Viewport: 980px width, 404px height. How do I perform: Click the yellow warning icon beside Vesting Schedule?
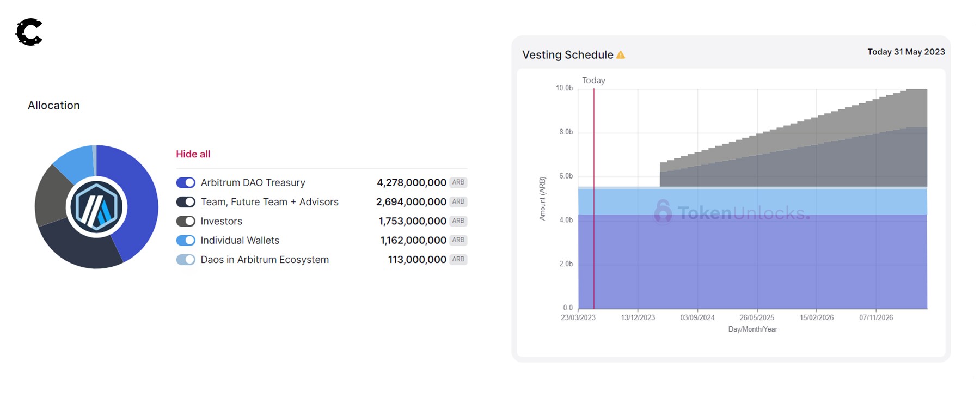[621, 55]
